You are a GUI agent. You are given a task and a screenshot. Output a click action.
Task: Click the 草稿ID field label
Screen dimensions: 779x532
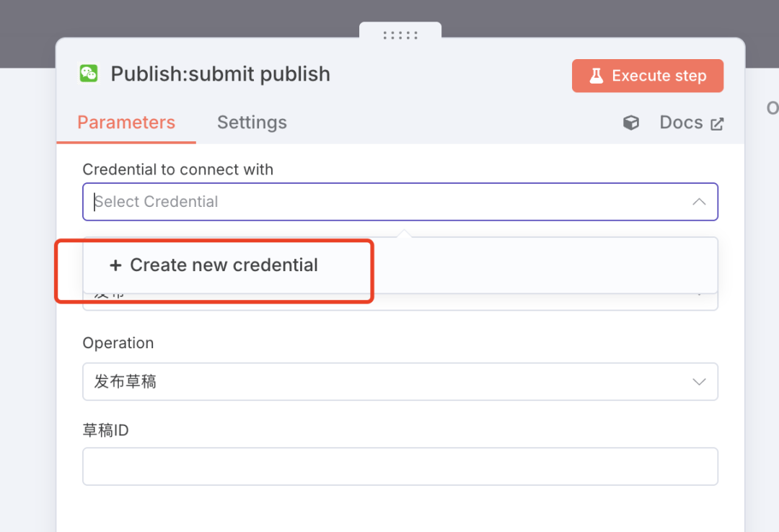click(106, 430)
